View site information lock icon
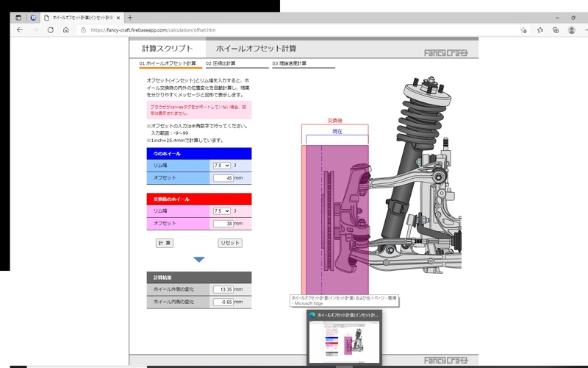 click(x=83, y=30)
